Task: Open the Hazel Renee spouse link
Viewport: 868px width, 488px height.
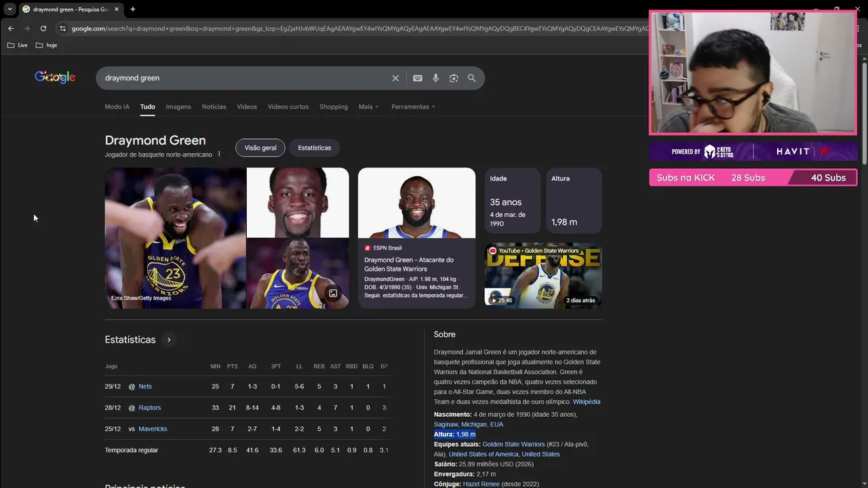Action: (x=481, y=484)
